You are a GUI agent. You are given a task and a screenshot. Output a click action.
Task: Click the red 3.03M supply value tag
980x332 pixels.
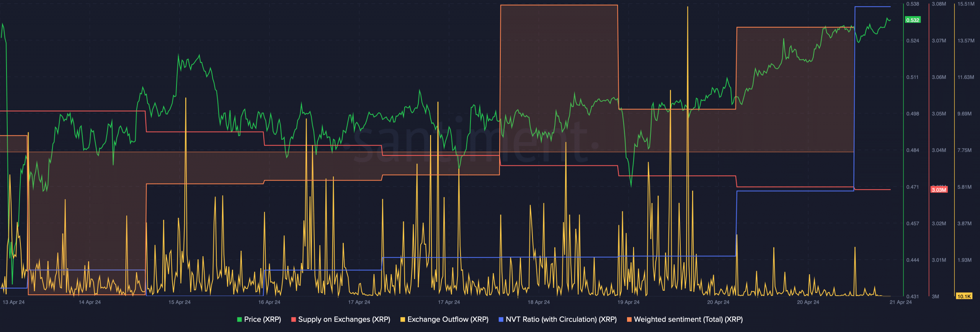[939, 190]
